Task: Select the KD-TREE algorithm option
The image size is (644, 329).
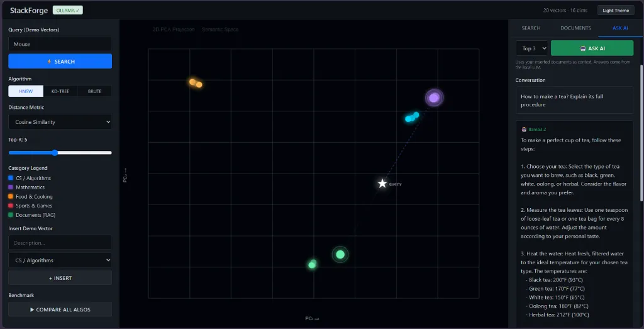Action: point(60,91)
